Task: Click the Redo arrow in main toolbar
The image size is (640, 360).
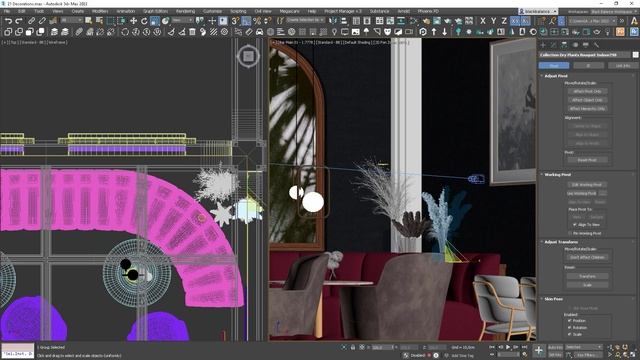Action: coord(18,20)
